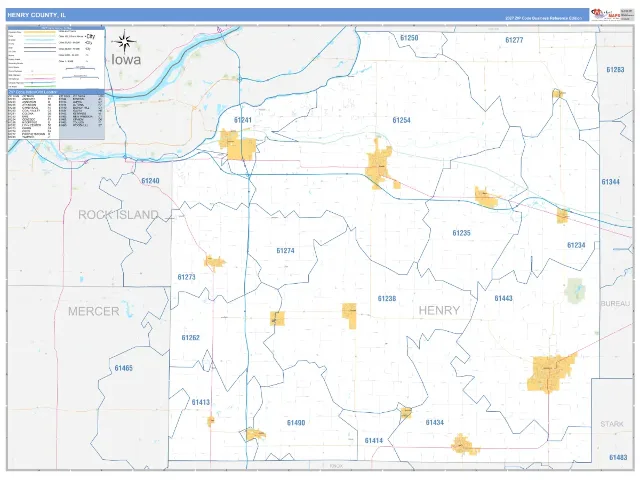This screenshot has height=480, width=640.
Task: Click the HENRY county label
Action: point(439,311)
